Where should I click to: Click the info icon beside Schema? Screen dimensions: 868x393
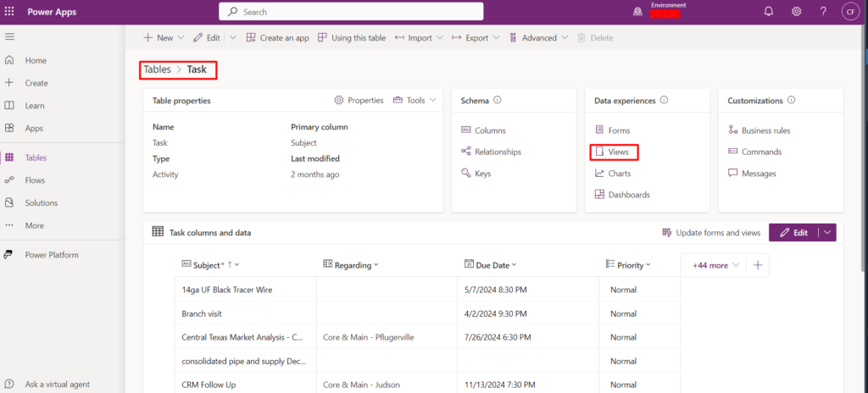click(x=497, y=100)
